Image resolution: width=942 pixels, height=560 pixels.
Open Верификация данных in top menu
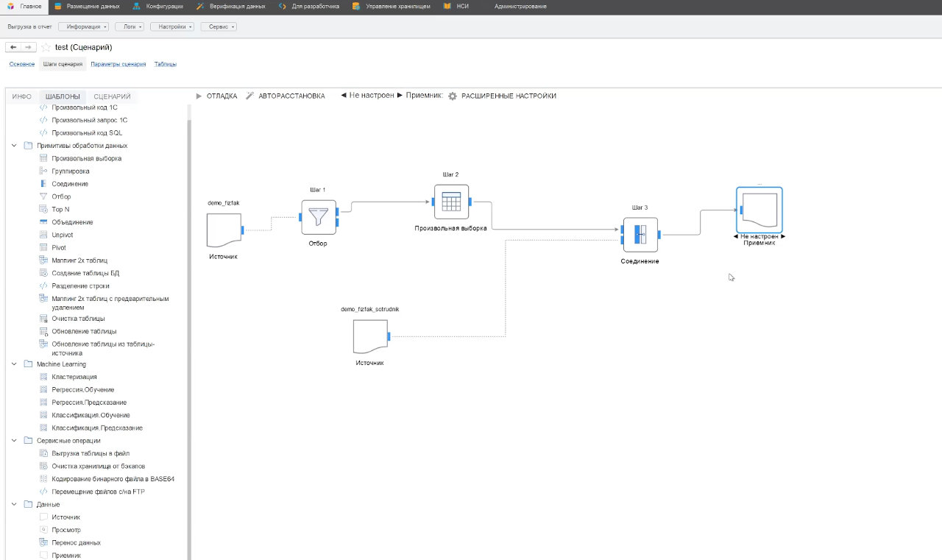click(232, 6)
